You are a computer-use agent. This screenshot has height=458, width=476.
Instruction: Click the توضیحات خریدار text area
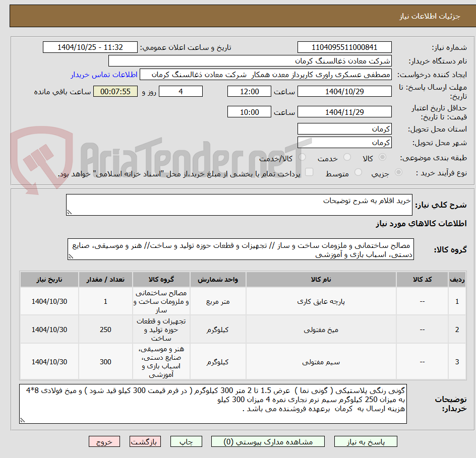(x=213, y=404)
